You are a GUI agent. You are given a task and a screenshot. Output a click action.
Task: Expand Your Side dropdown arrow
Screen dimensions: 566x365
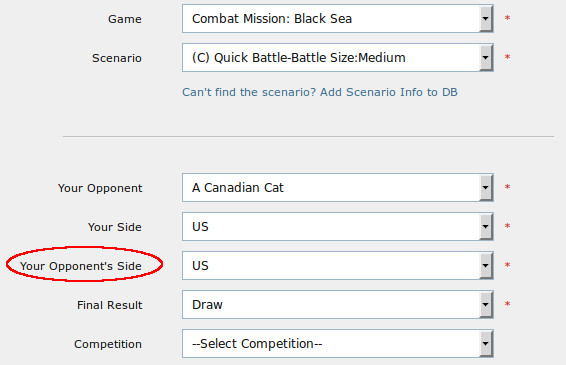click(x=486, y=227)
